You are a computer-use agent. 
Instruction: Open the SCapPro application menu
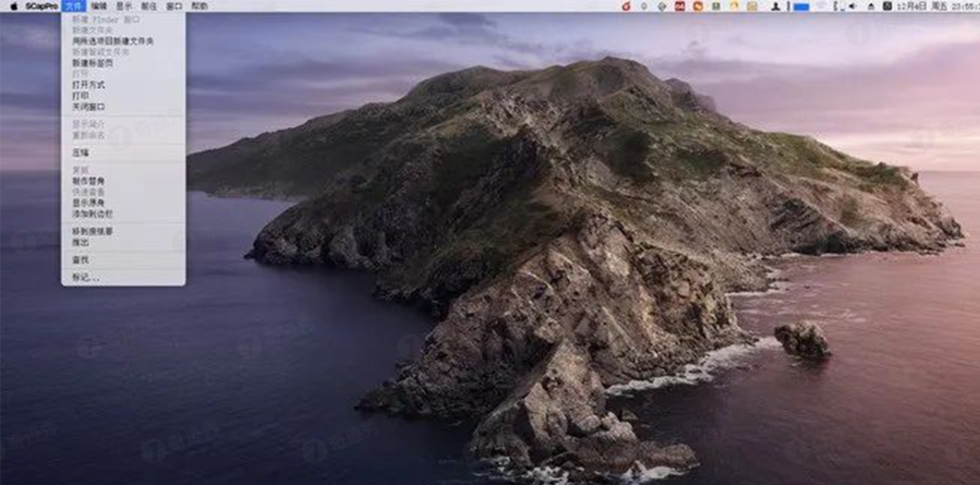42,6
